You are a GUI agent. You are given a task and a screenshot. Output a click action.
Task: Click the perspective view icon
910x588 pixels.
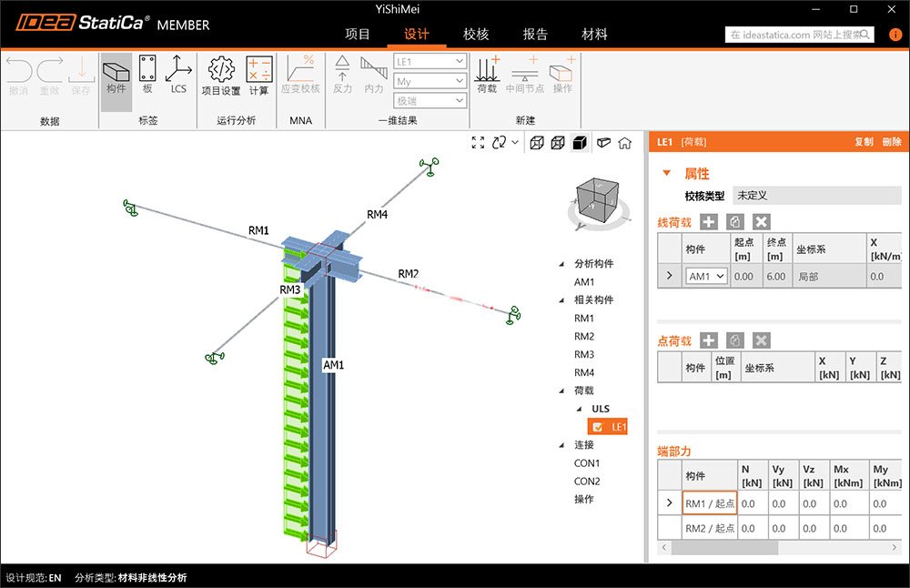tap(603, 142)
